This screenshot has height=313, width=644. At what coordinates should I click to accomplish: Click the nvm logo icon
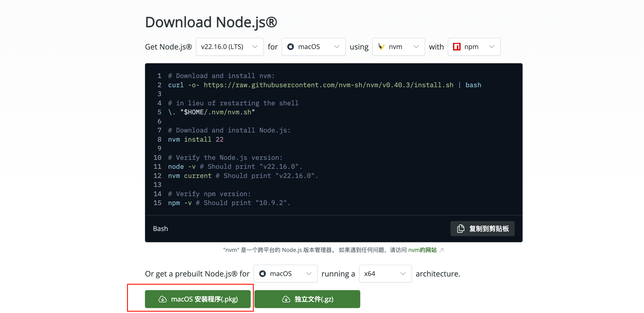point(381,47)
